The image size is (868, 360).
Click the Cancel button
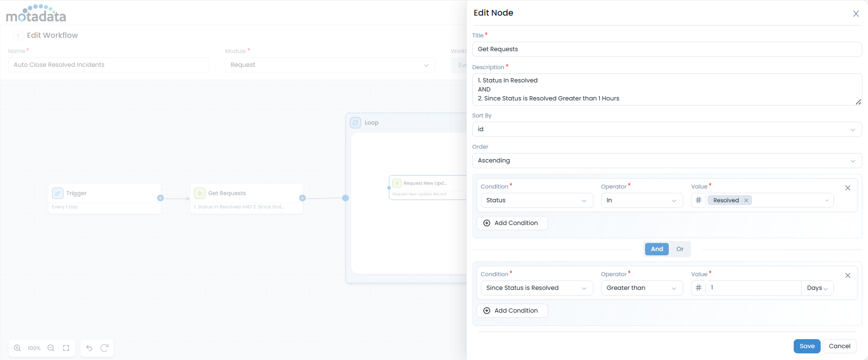[839, 346]
